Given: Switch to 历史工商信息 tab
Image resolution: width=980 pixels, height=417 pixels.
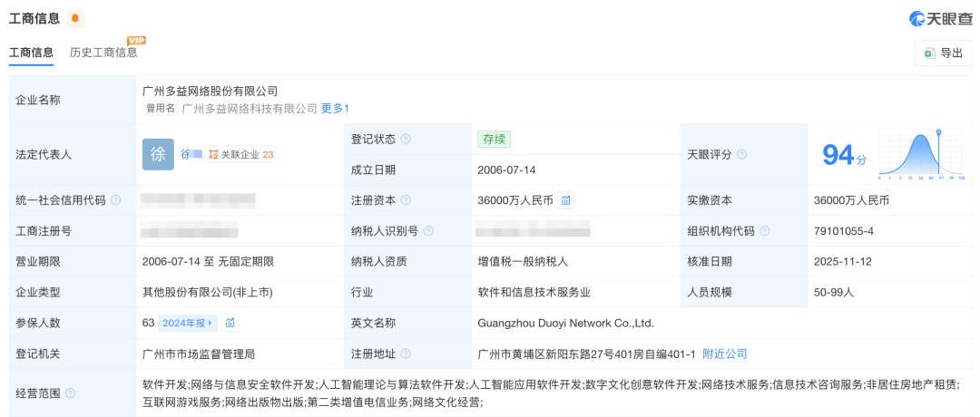Looking at the screenshot, I should (x=103, y=53).
